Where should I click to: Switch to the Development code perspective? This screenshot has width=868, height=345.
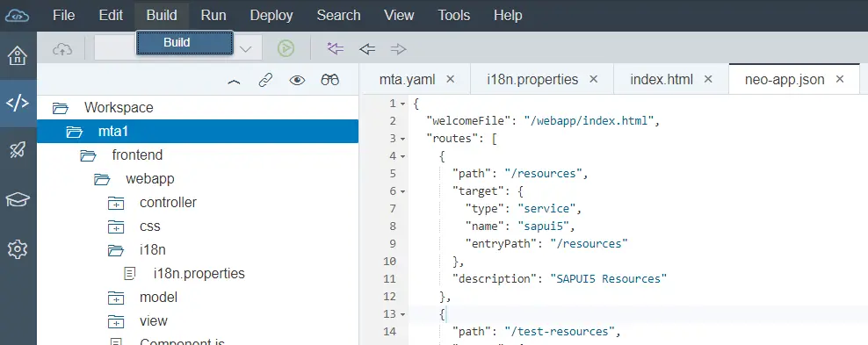tap(18, 103)
